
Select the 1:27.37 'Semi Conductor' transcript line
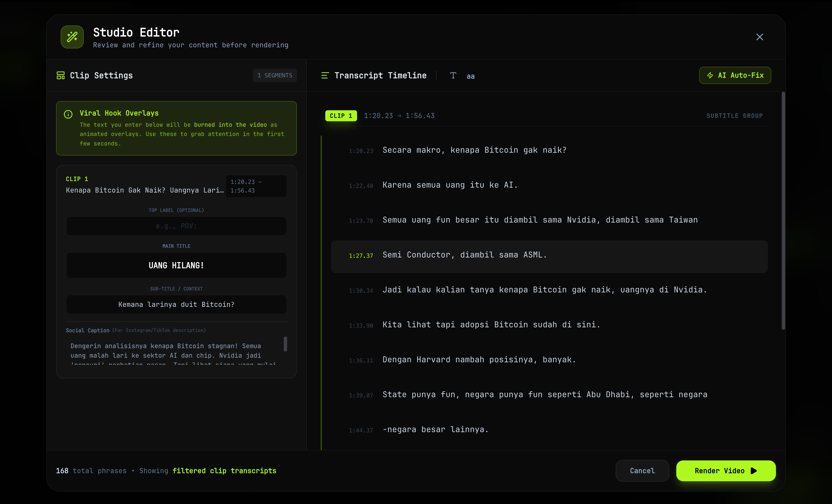464,255
